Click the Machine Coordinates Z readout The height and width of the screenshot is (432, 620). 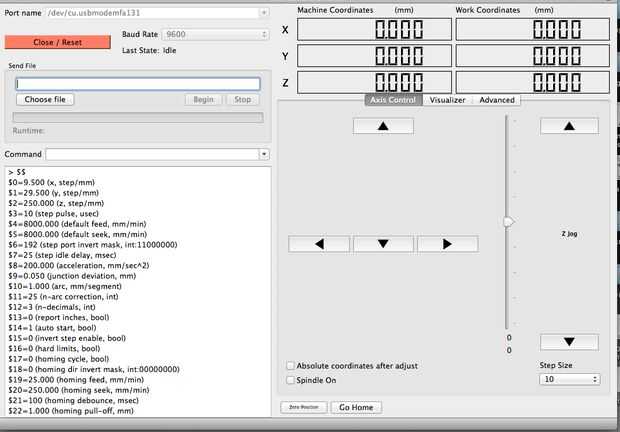pyautogui.click(x=374, y=82)
